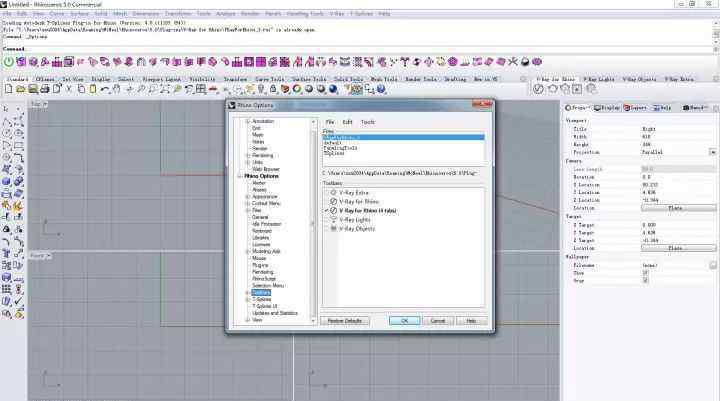The image size is (720, 401).
Task: Expand the Toolbars tree node
Action: [248, 293]
